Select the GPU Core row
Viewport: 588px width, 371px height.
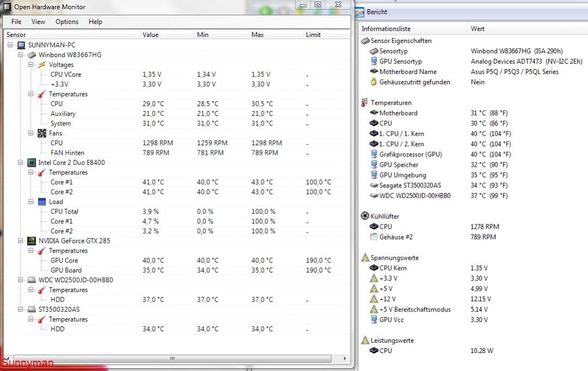[176, 260]
